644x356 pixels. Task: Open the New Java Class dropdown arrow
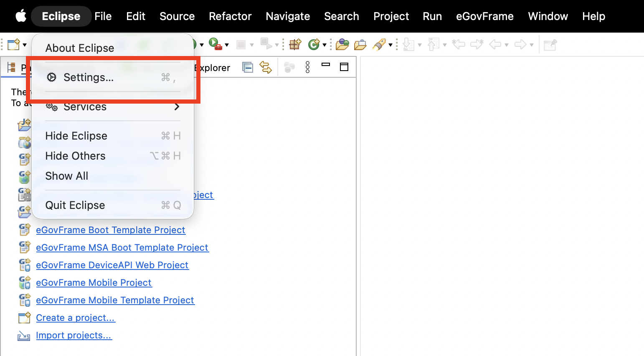tap(324, 45)
